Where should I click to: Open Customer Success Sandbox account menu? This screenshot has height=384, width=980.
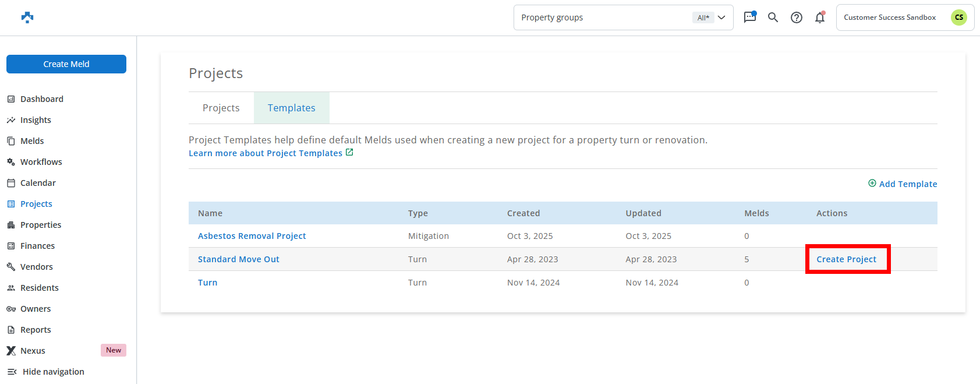pos(889,17)
